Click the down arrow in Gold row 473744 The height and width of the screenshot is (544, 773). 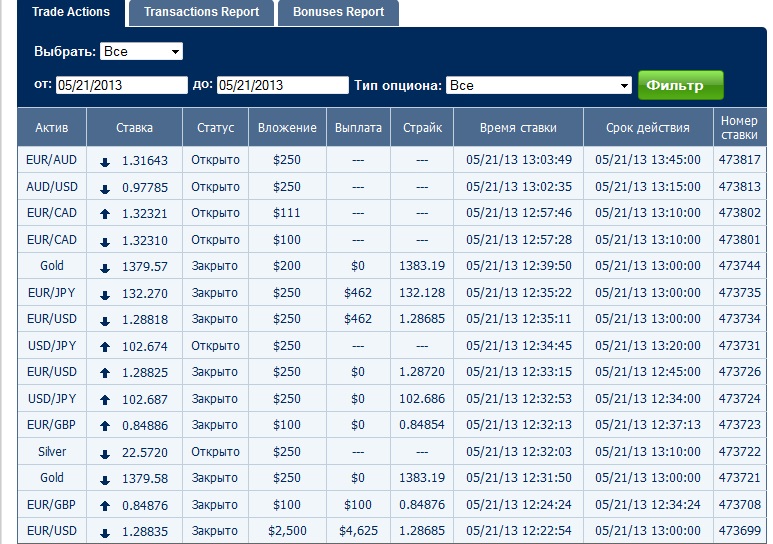tap(105, 268)
